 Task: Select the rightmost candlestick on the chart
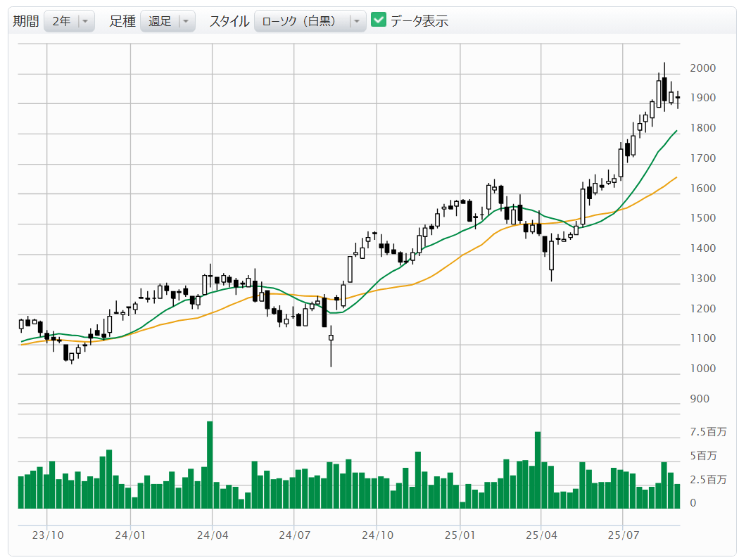(678, 98)
